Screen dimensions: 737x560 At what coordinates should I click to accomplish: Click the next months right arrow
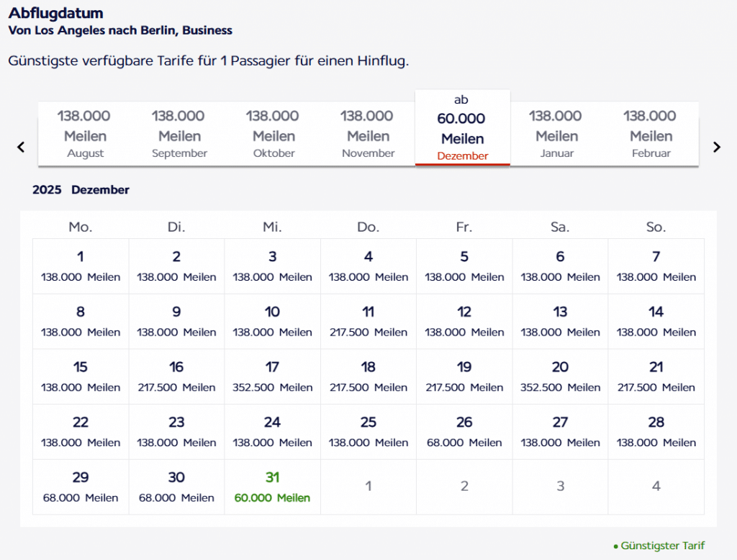point(716,147)
